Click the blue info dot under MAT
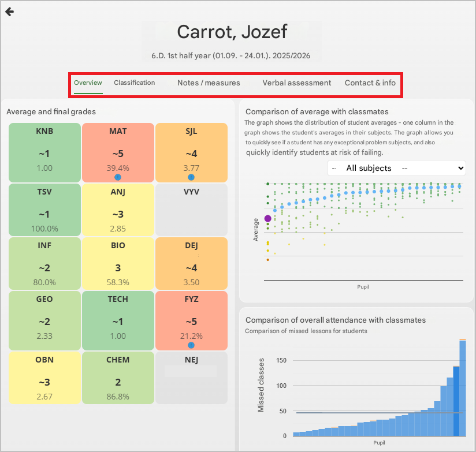The width and height of the screenshot is (476, 452). [x=118, y=177]
